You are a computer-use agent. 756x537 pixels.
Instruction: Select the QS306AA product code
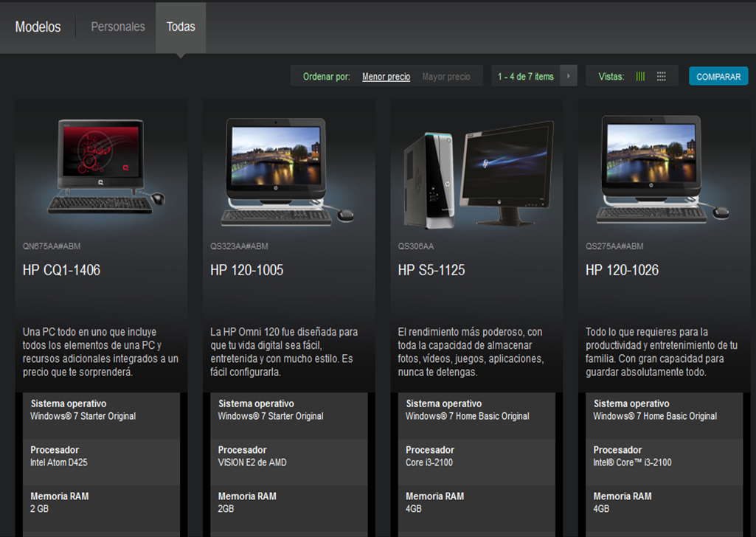click(x=416, y=246)
